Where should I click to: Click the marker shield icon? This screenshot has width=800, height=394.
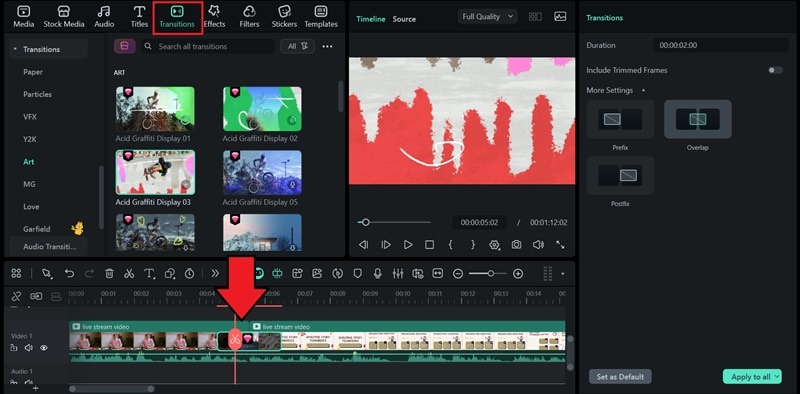point(358,274)
